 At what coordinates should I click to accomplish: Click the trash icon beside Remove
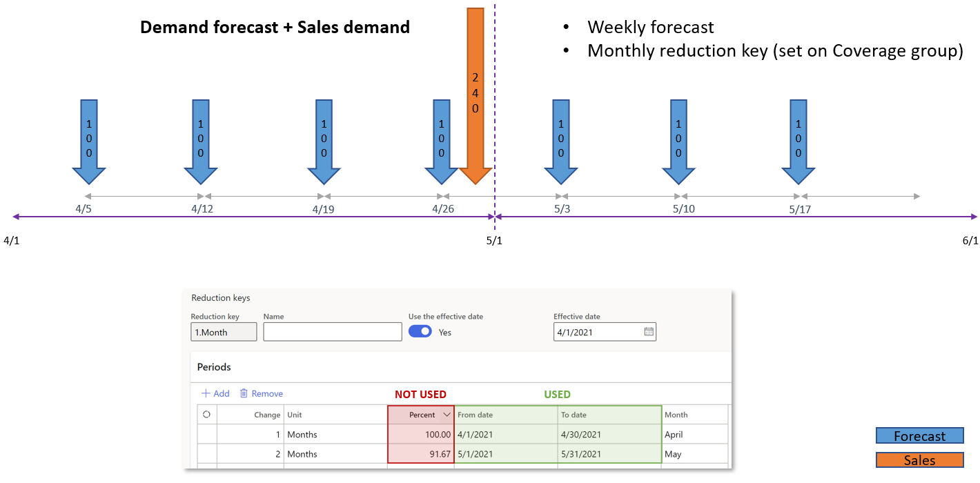point(244,393)
